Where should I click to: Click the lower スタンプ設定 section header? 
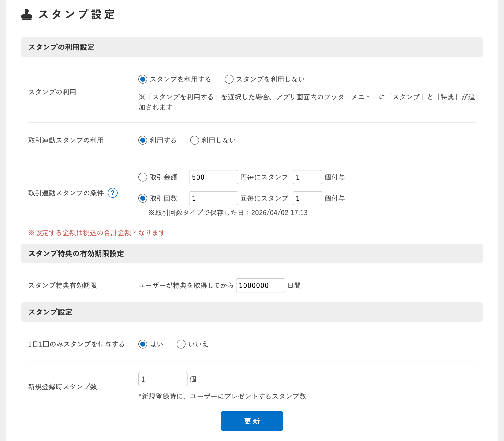click(50, 312)
